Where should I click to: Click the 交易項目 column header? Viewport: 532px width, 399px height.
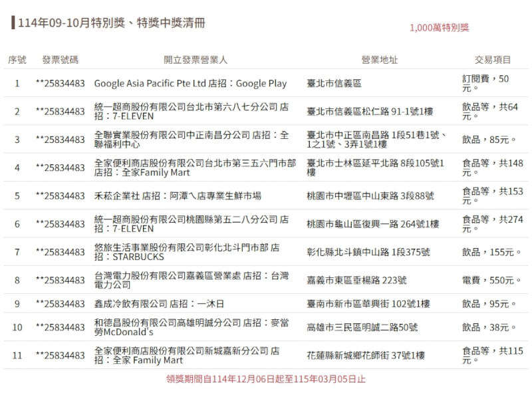point(493,60)
